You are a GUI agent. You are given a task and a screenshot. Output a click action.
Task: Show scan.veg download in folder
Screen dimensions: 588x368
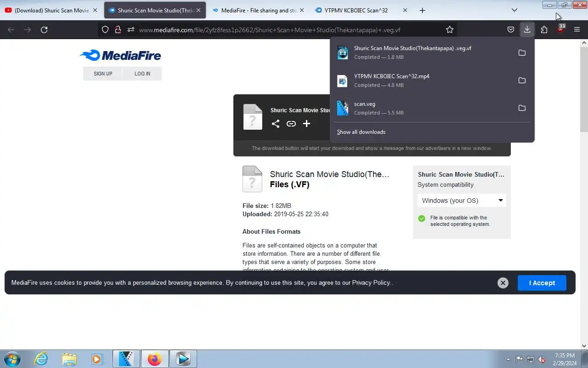(522, 108)
